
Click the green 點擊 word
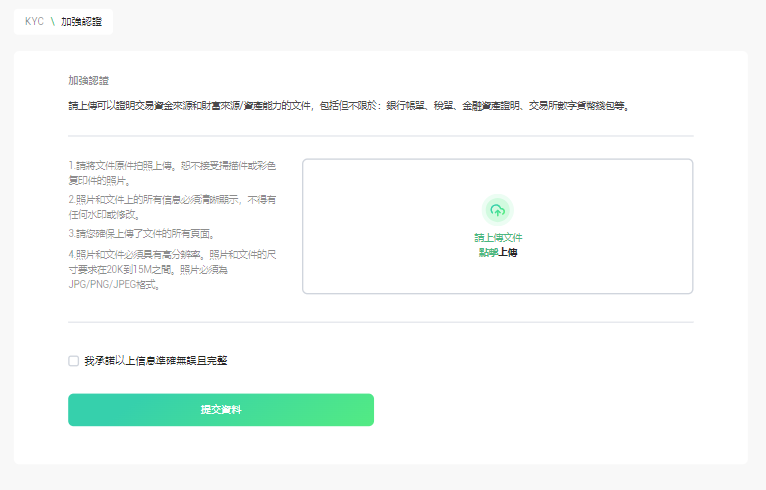[x=488, y=252]
